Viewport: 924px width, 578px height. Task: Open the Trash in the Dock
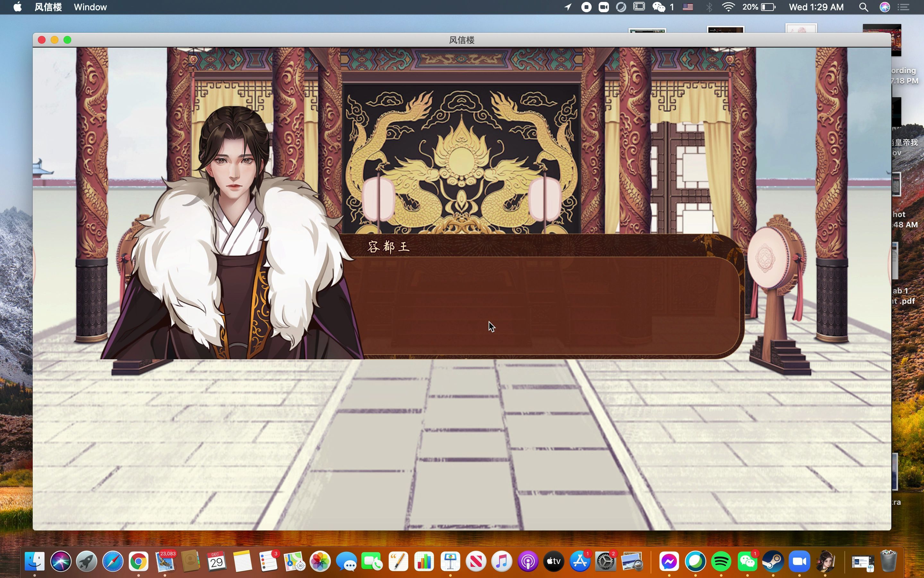[888, 561]
